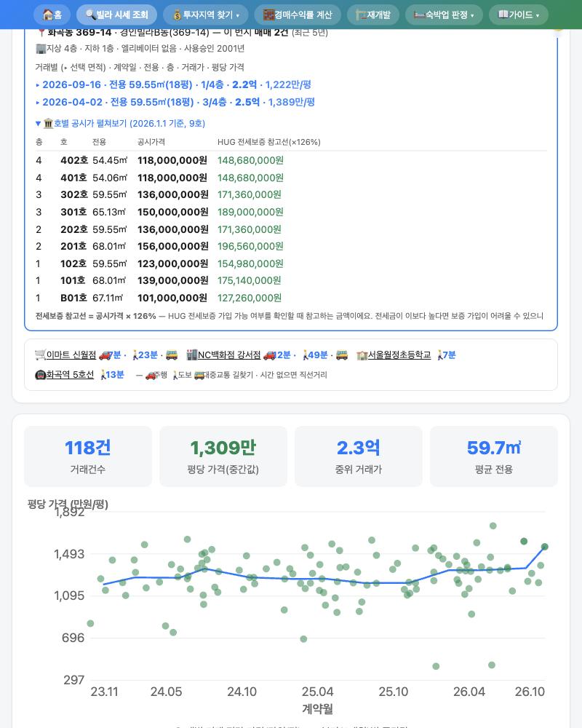Click the 102호 unit row
The width and height of the screenshot is (582, 728).
(x=290, y=264)
